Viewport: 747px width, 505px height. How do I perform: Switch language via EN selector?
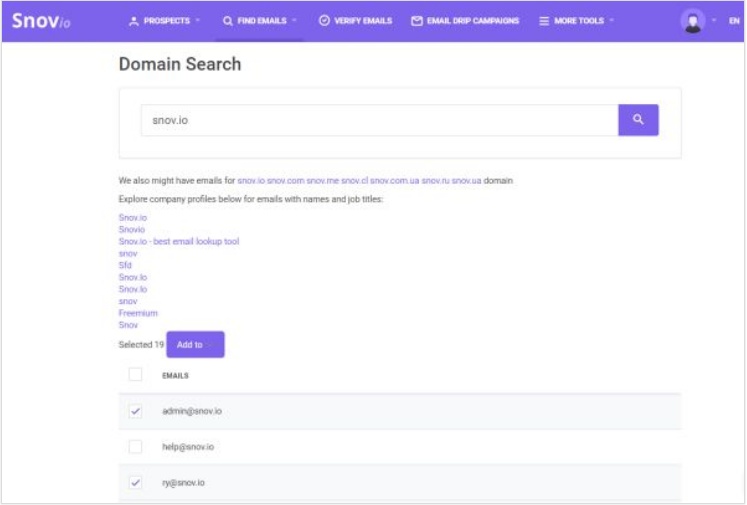[x=734, y=21]
